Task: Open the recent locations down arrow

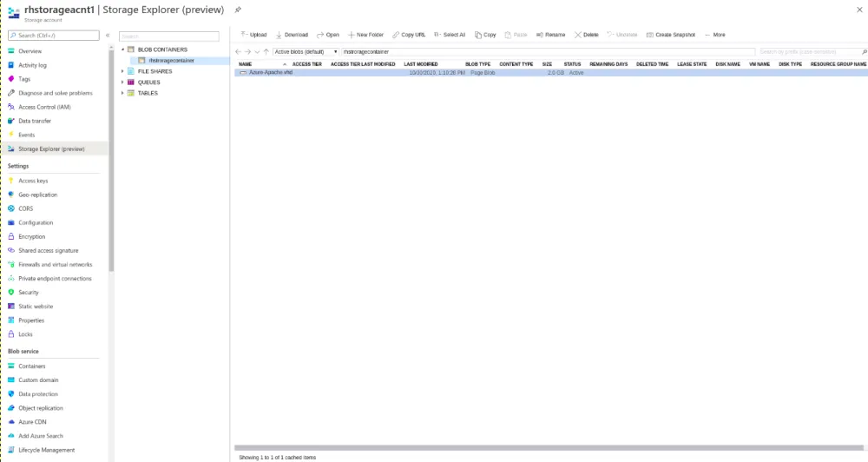Action: pyautogui.click(x=257, y=51)
